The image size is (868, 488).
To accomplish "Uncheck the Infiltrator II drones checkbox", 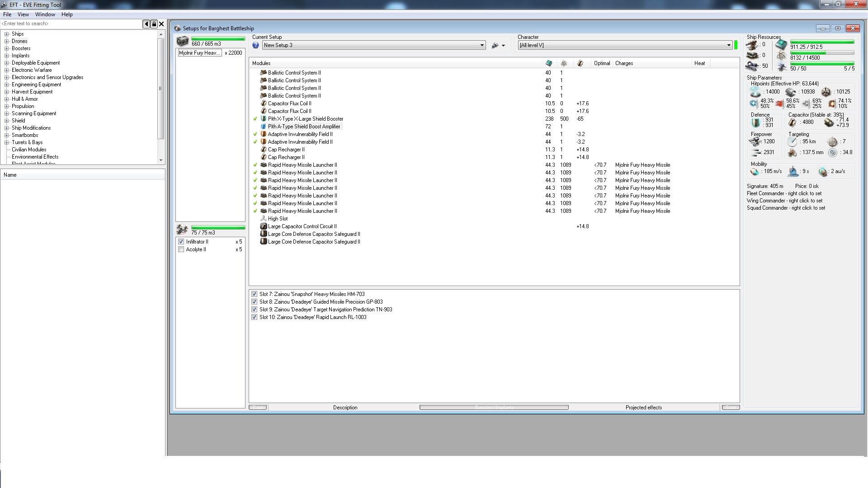I will pyautogui.click(x=181, y=242).
